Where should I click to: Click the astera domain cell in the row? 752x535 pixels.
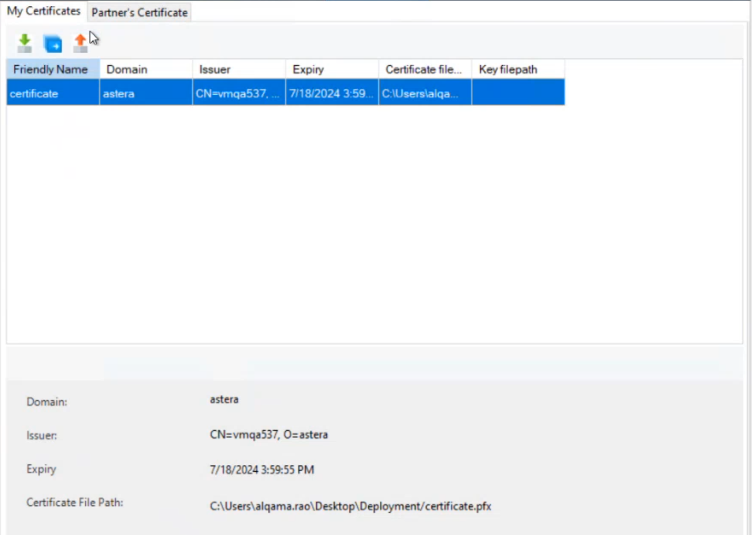pyautogui.click(x=146, y=93)
